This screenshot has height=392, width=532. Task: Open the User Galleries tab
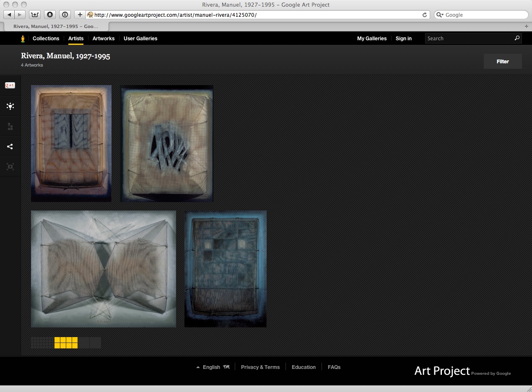click(x=140, y=38)
